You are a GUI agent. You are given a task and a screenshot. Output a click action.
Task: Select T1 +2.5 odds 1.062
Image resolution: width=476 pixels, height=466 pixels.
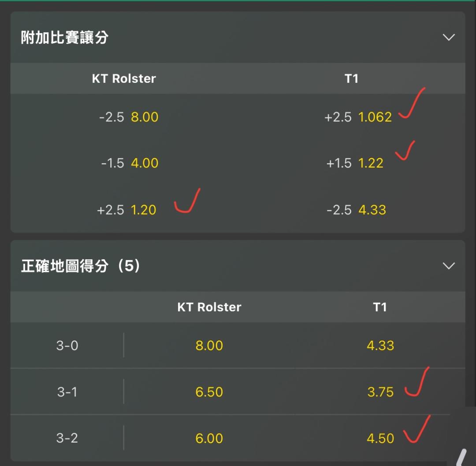pos(358,117)
